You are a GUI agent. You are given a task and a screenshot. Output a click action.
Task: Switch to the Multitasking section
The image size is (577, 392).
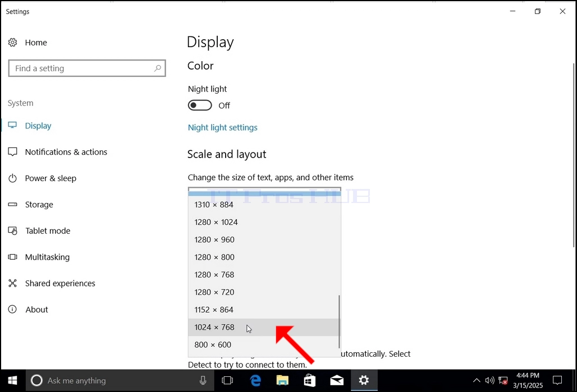click(x=47, y=257)
